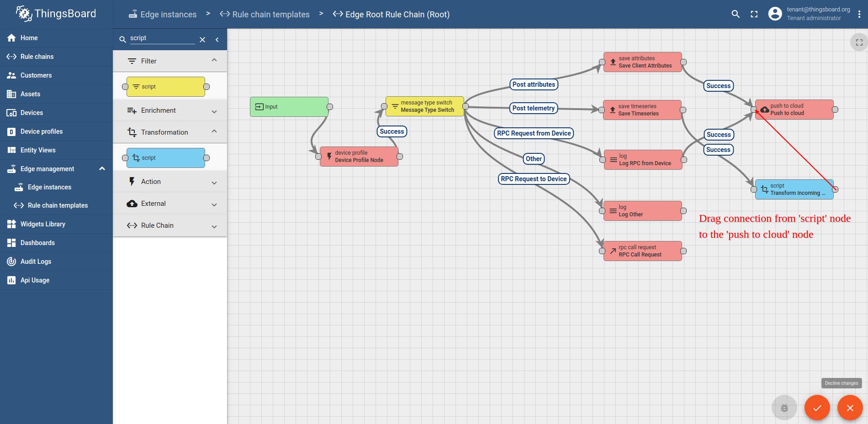Select the Transform incoming script node
This screenshot has height=424, width=868.
click(794, 189)
